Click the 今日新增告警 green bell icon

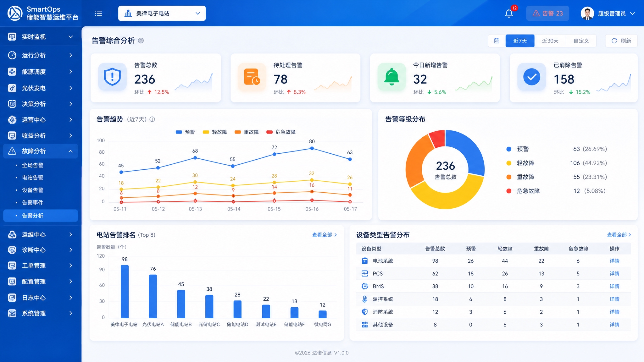[x=391, y=77]
